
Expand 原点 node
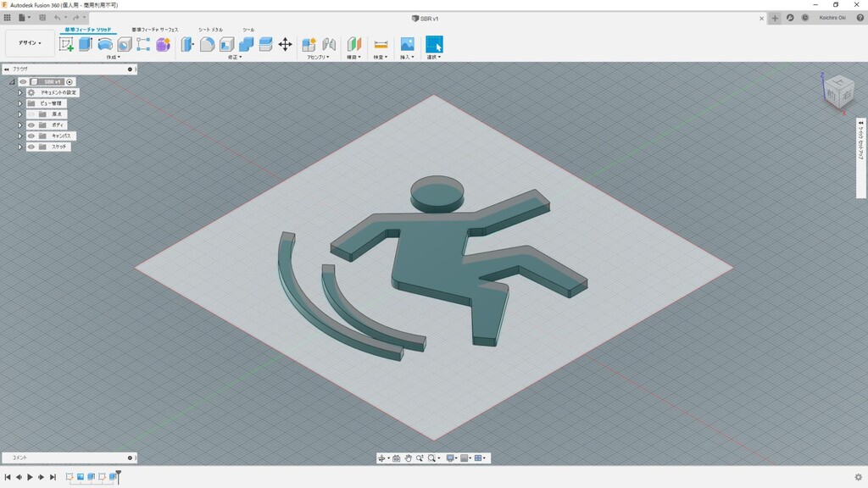click(x=20, y=114)
